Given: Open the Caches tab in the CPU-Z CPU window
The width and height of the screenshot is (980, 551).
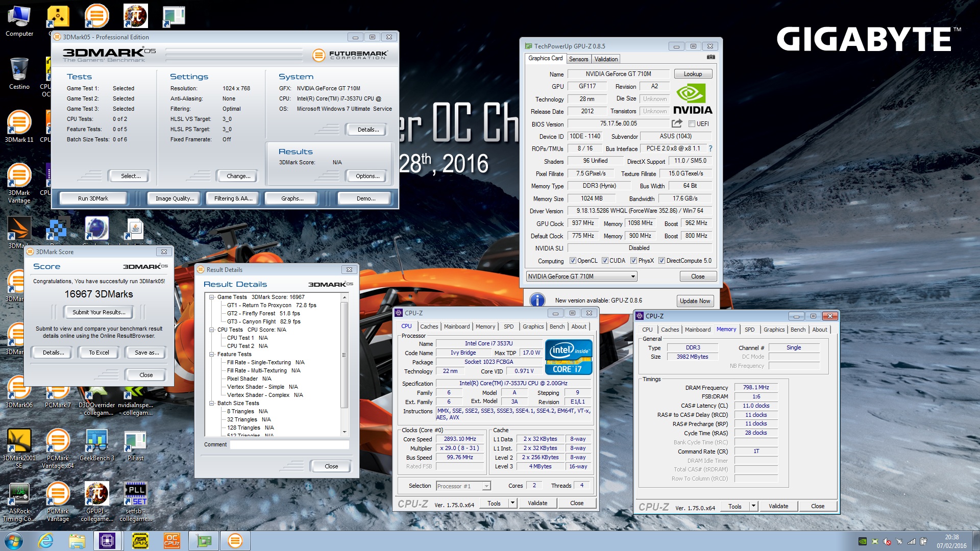Looking at the screenshot, I should (x=429, y=327).
